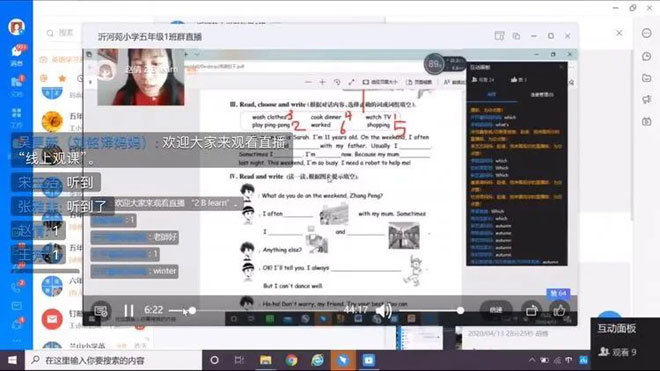
Task: Click the playback progress slider handle
Action: click(x=192, y=311)
